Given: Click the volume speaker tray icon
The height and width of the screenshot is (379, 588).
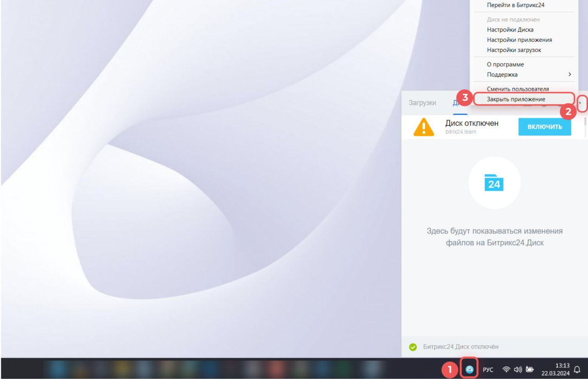Looking at the screenshot, I should point(518,369).
